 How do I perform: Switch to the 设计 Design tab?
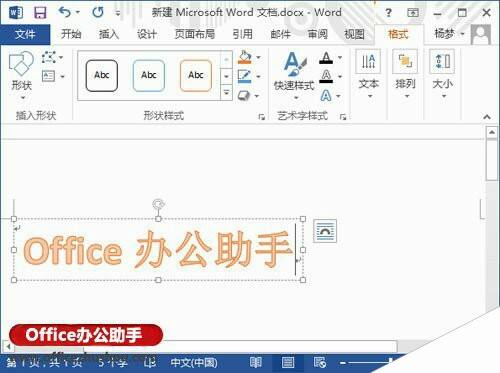[x=147, y=34]
